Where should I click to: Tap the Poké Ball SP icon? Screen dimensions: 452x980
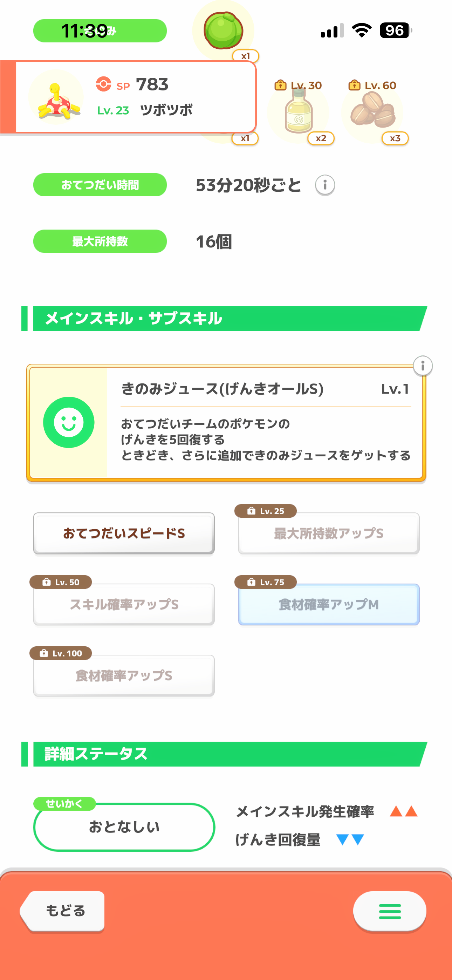(103, 84)
